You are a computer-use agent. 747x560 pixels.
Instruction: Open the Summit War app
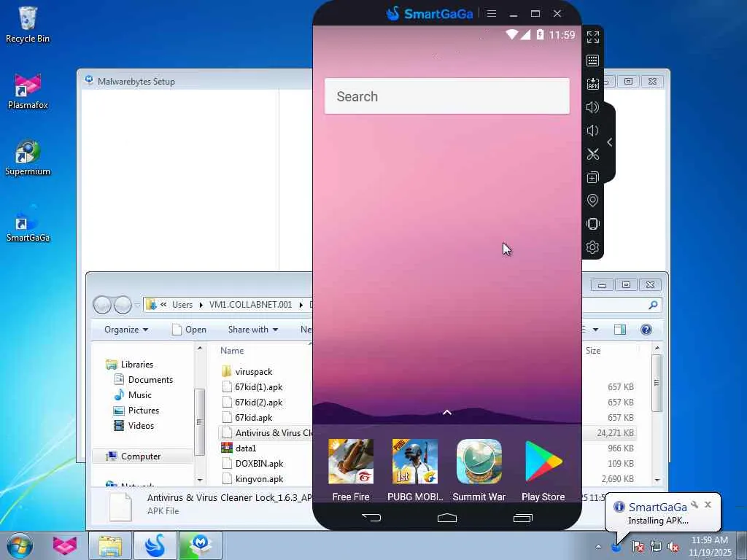pos(479,470)
